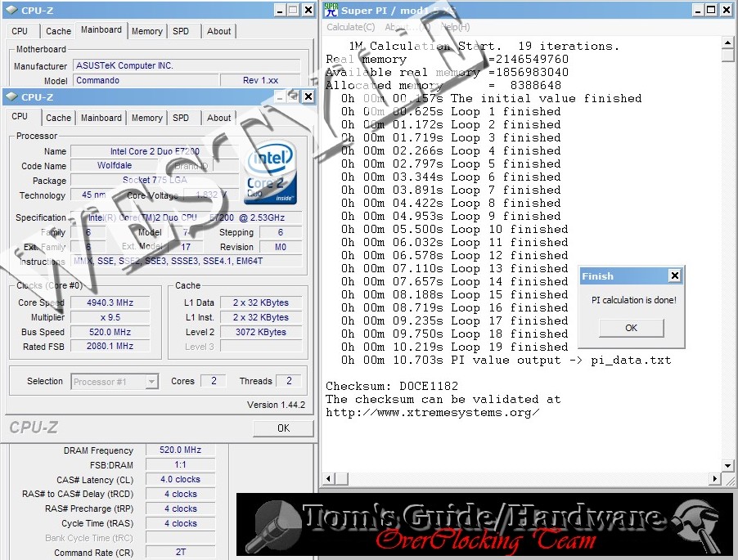Click Command Rate value 2T
Screen dimensions: 738x560
pyautogui.click(x=180, y=552)
